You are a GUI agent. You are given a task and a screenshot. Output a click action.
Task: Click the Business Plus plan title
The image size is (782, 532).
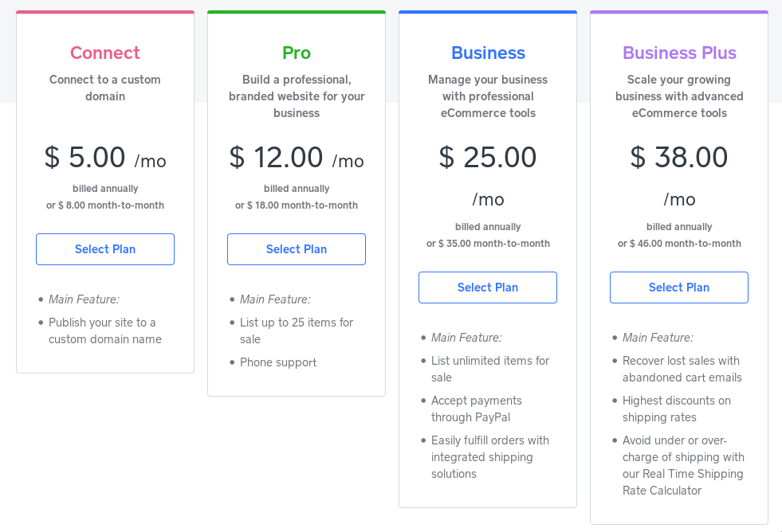[679, 53]
